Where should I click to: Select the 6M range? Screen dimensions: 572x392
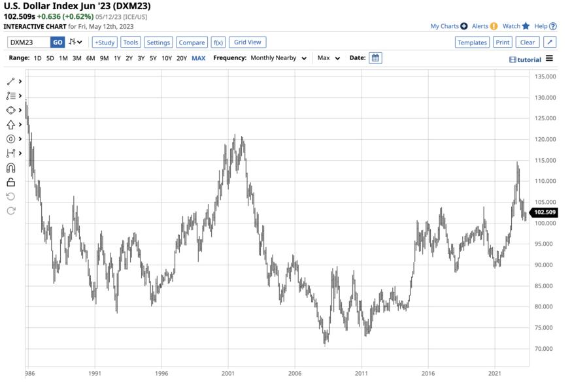click(90, 58)
